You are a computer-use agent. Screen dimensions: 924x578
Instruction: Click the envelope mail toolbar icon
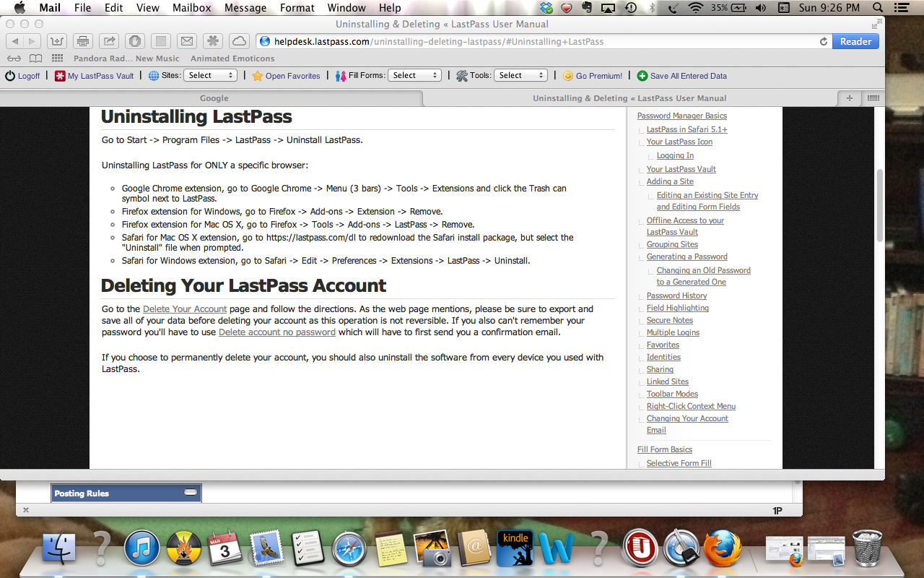coord(187,41)
